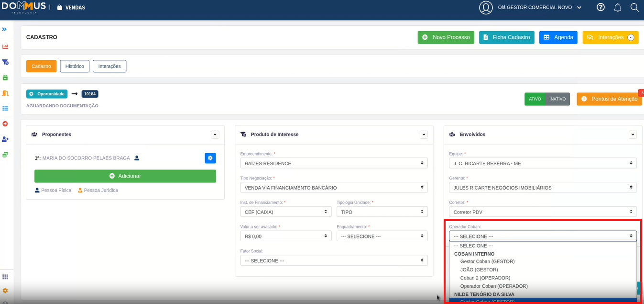Switch to the Interações tab
Viewport: 644px width, 304px height.
tap(109, 66)
